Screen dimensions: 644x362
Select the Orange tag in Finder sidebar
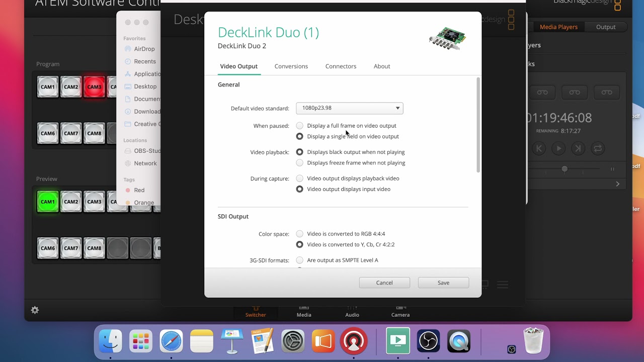[139, 203]
